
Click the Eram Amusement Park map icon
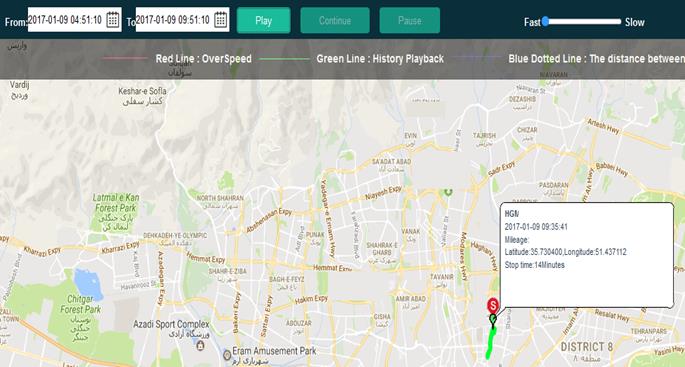227,355
